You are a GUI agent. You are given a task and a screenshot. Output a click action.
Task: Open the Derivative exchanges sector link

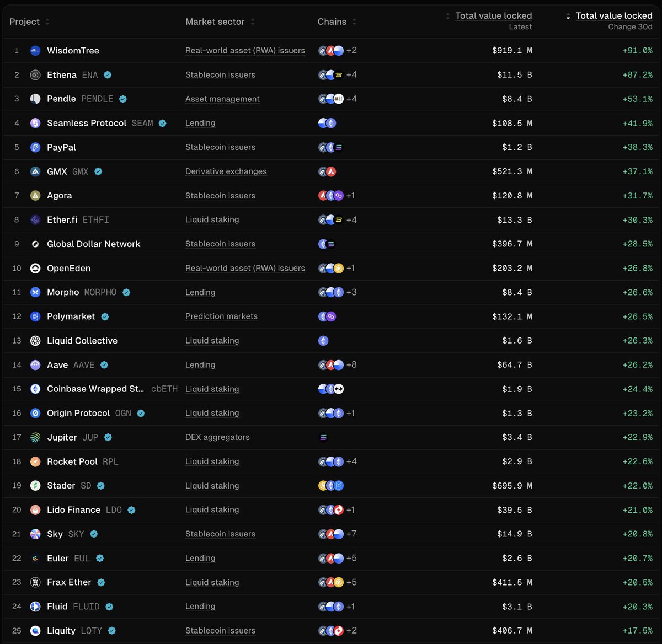pyautogui.click(x=226, y=171)
